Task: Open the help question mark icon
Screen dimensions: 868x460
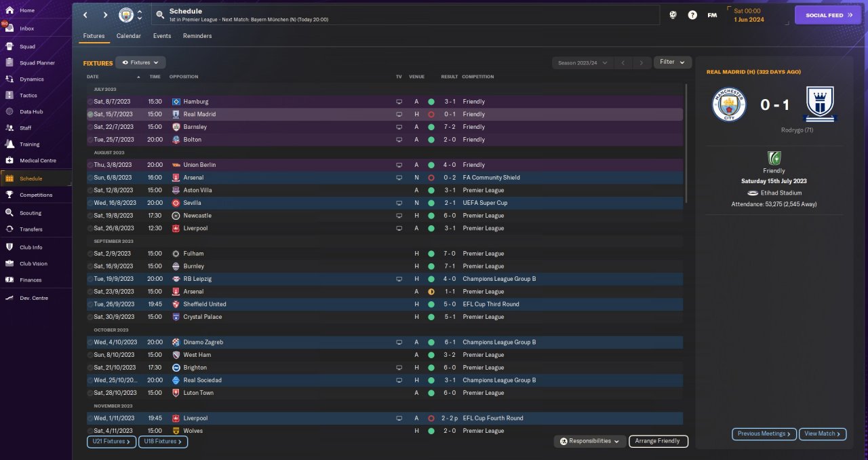Action: pos(692,15)
